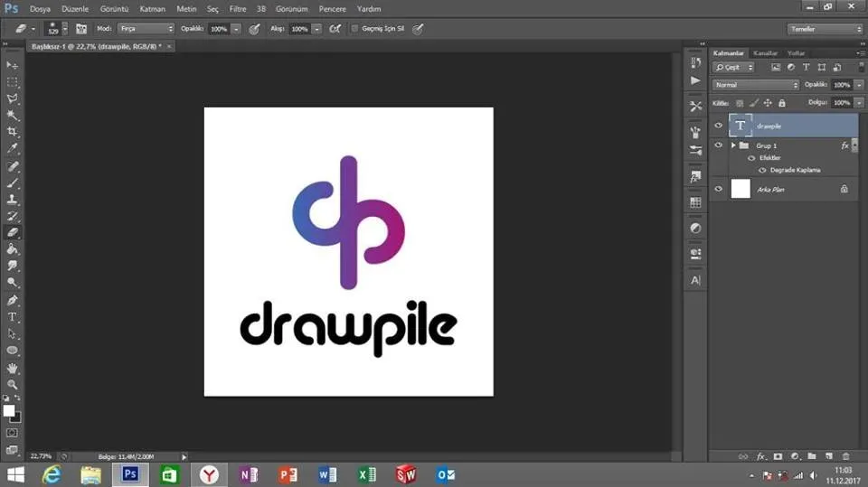Viewport: 868px width, 487px height.
Task: Toggle visibility of Degrade Kaplama effect
Action: [762, 171]
